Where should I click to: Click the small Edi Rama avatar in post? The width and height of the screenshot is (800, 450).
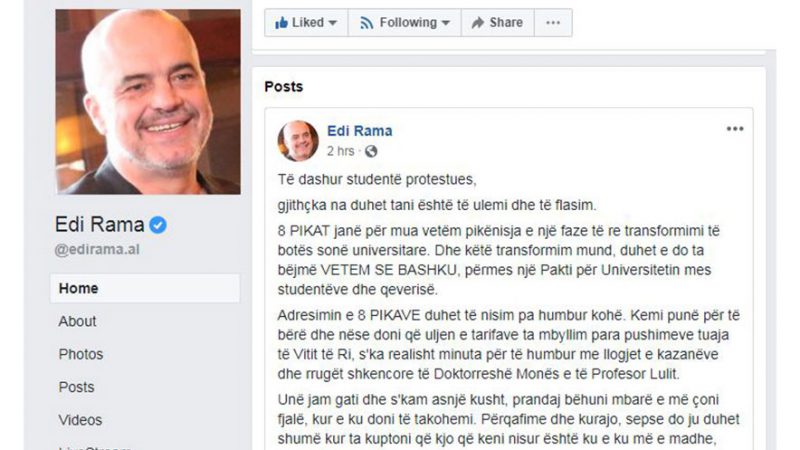click(298, 141)
